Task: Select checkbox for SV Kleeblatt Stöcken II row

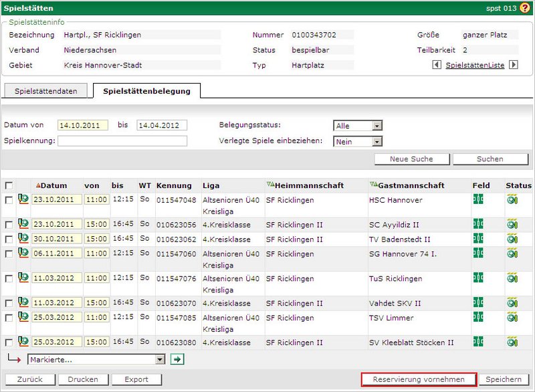Action: (9, 342)
